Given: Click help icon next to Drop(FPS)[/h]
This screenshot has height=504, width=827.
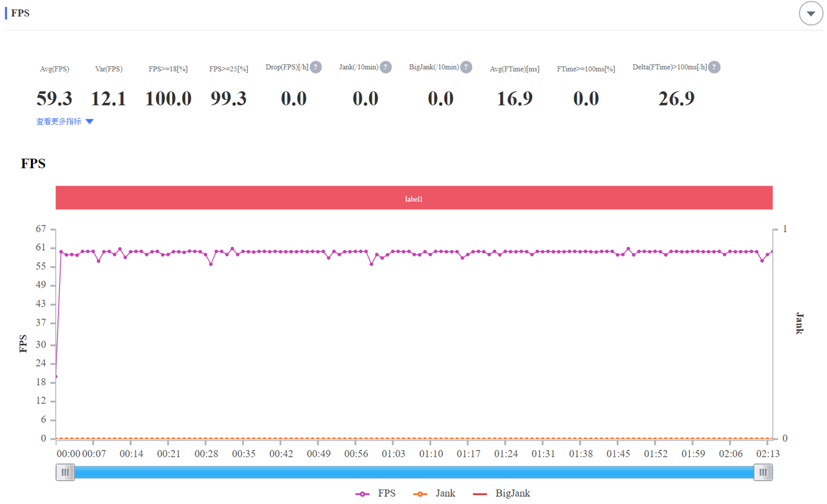Looking at the screenshot, I should tap(316, 67).
